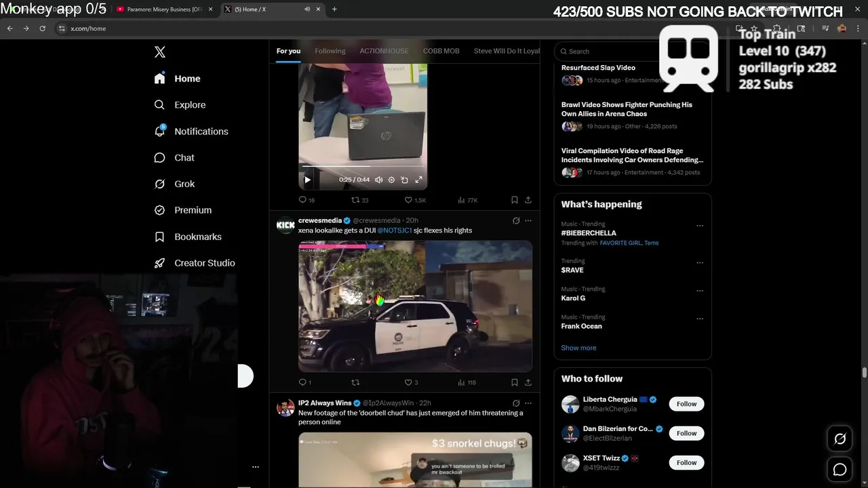This screenshot has height=488, width=868.
Task: Repost the post with 33 reposts
Action: [x=359, y=200]
